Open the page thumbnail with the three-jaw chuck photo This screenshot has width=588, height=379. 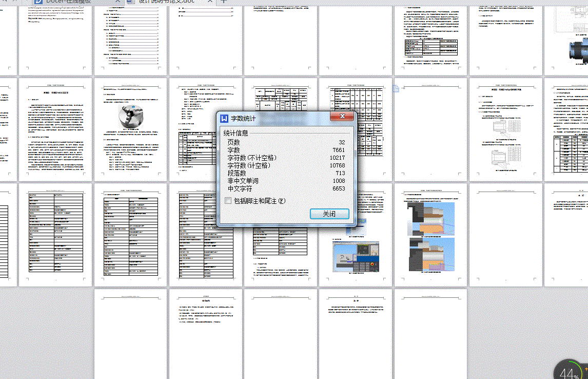(x=130, y=129)
